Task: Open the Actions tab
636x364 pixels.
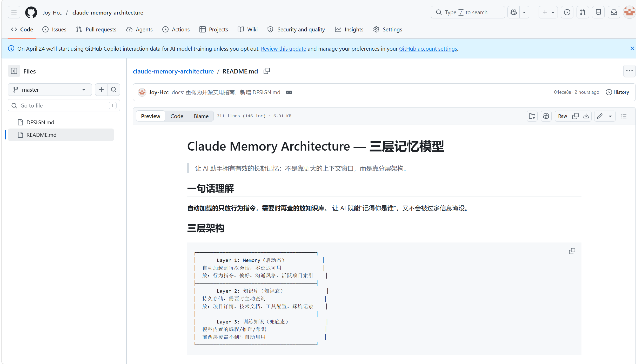Action: [x=176, y=29]
